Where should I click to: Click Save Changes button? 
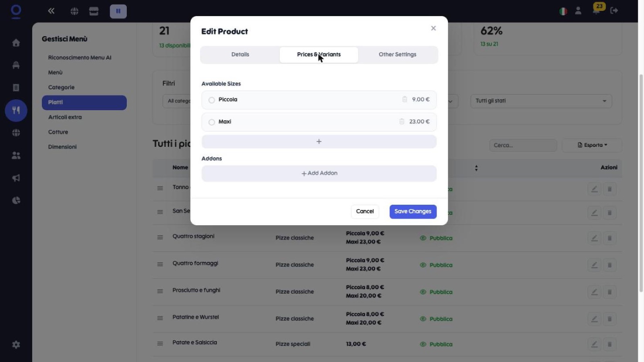pos(413,212)
